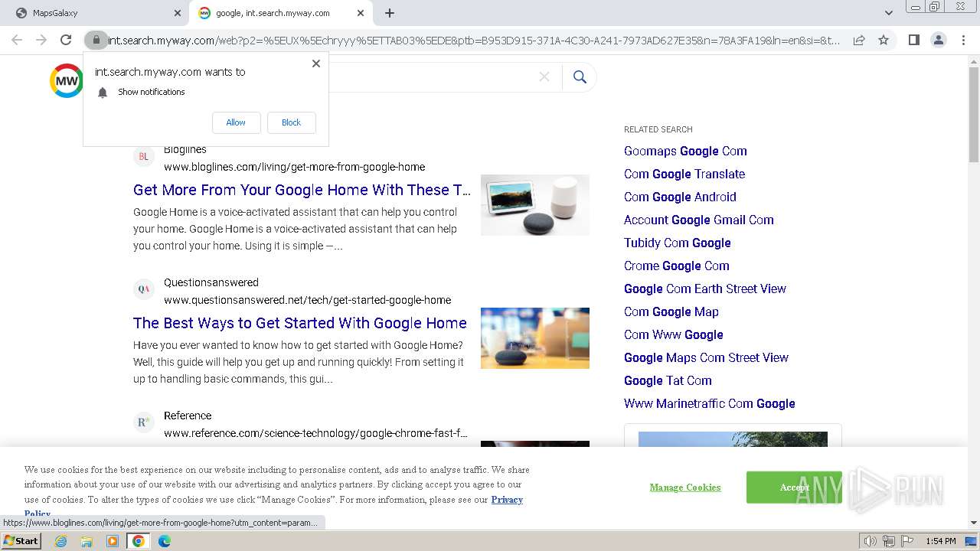Reload the current page
The image size is (980, 551).
point(66,40)
